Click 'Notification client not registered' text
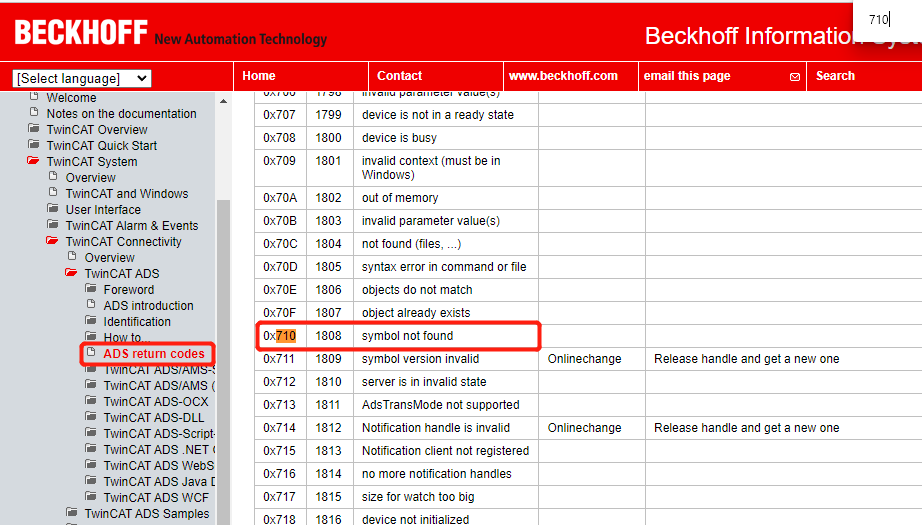 click(x=445, y=450)
